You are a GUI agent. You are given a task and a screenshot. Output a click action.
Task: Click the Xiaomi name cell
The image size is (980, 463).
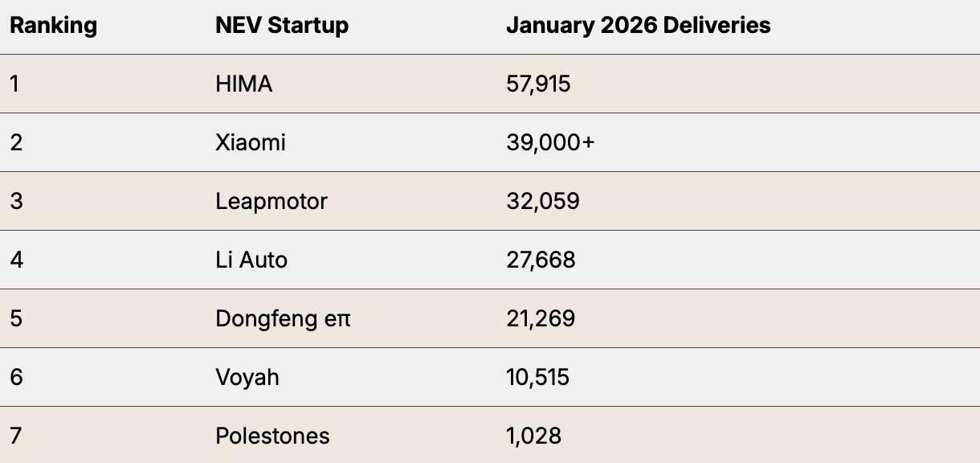coord(251,142)
